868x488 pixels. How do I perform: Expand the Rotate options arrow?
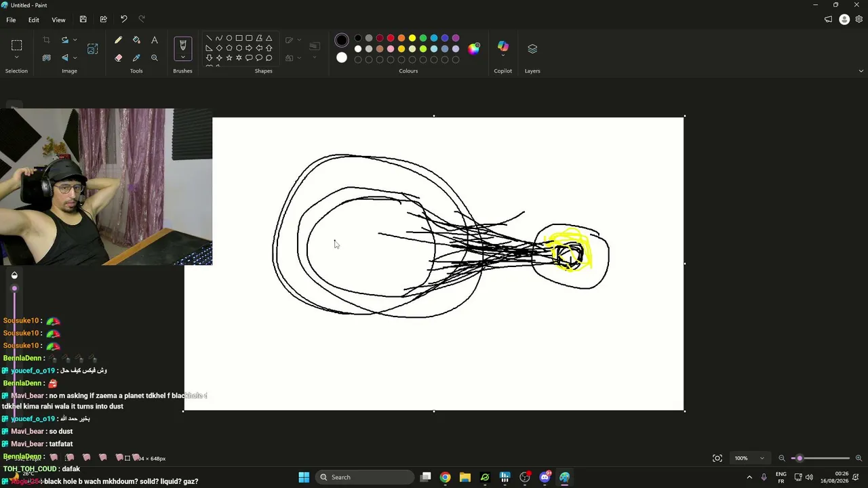tap(75, 41)
